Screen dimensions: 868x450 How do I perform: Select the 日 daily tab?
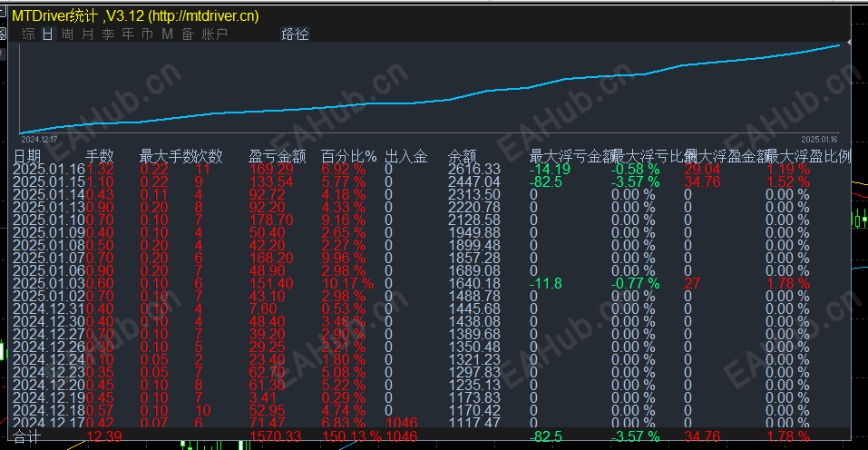coord(48,34)
